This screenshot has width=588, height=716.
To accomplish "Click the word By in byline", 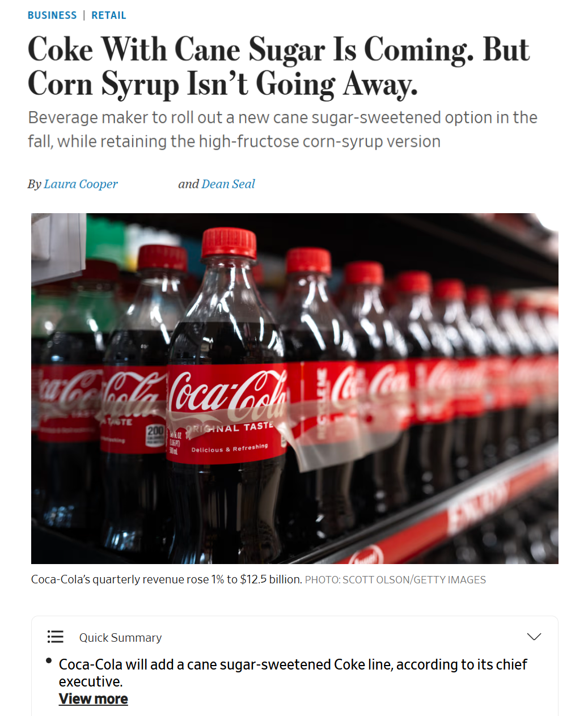I will (34, 184).
